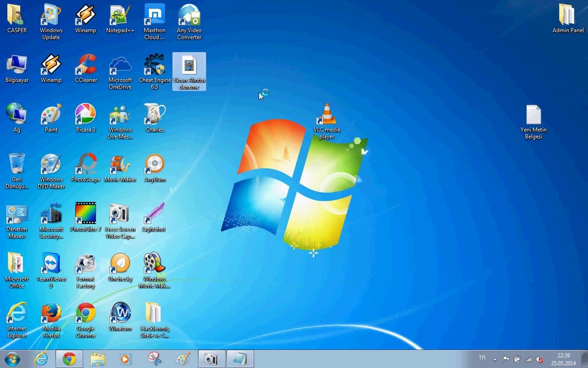Click the Show Desktop strip beside the clock
This screenshot has height=368, width=588.
coord(584,359)
